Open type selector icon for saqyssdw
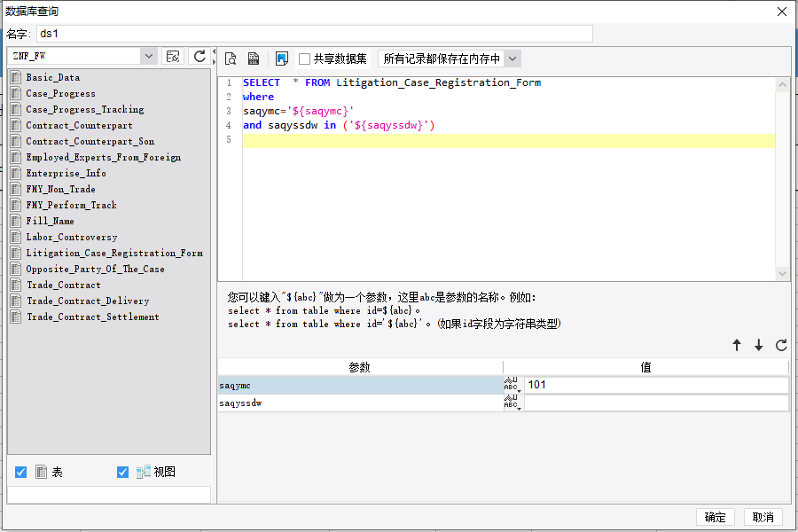This screenshot has width=798, height=532. point(512,403)
